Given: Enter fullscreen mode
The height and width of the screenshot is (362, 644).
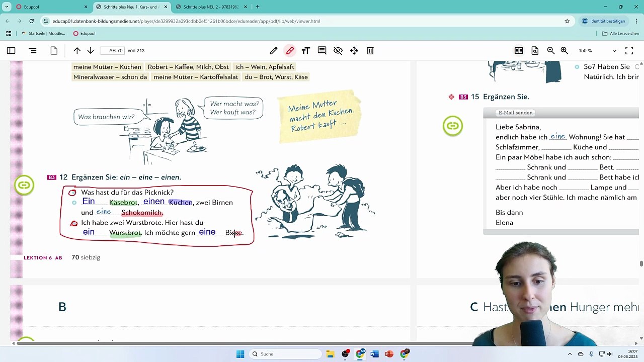Looking at the screenshot, I should tap(629, 51).
